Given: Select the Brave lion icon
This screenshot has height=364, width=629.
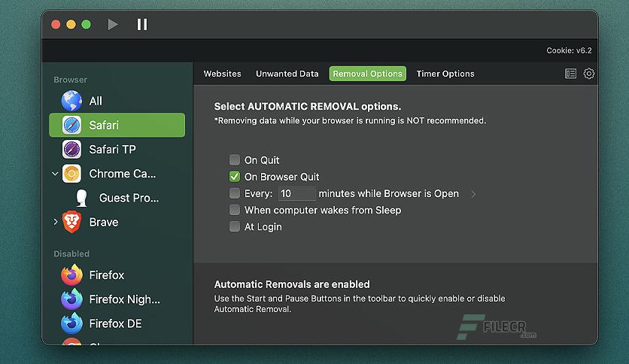Looking at the screenshot, I should (x=71, y=222).
